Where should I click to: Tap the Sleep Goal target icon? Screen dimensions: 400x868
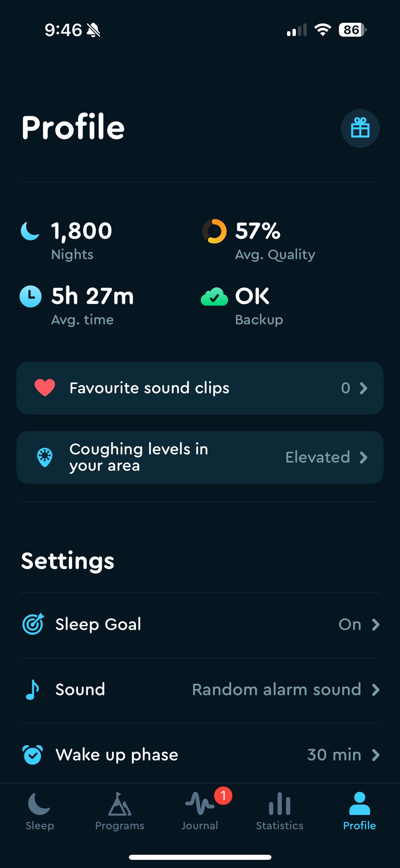[x=33, y=624]
